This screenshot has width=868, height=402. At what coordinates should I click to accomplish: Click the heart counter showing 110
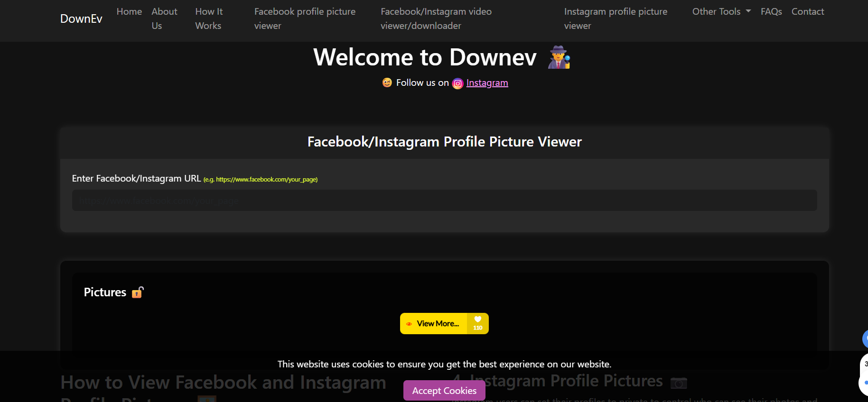[478, 324]
